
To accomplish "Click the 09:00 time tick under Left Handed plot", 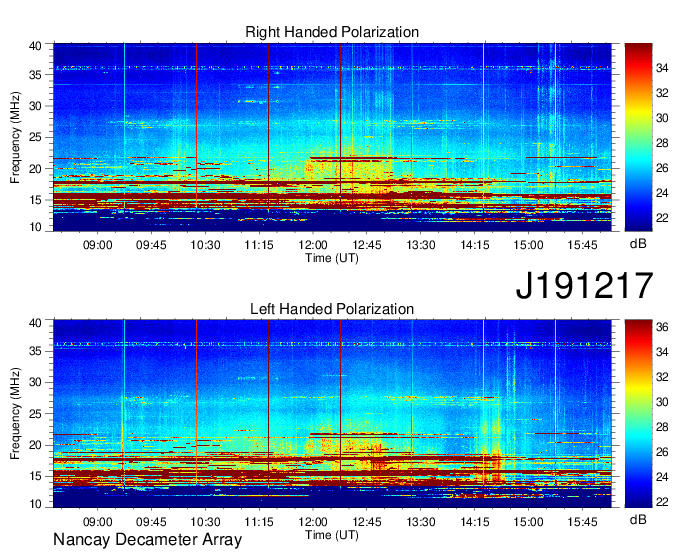I will (x=98, y=522).
